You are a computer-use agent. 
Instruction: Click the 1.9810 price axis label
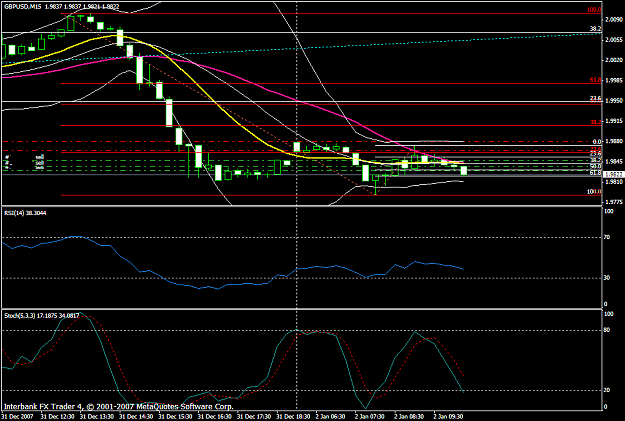pos(614,182)
